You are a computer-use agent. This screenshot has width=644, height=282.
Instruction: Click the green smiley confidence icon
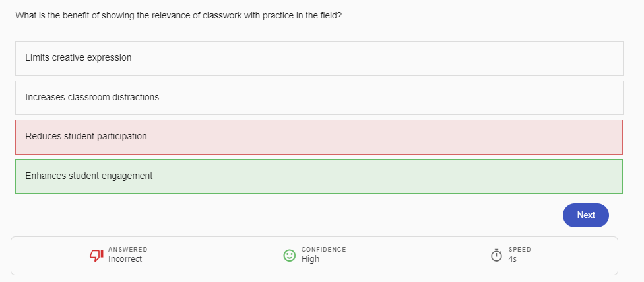[289, 255]
